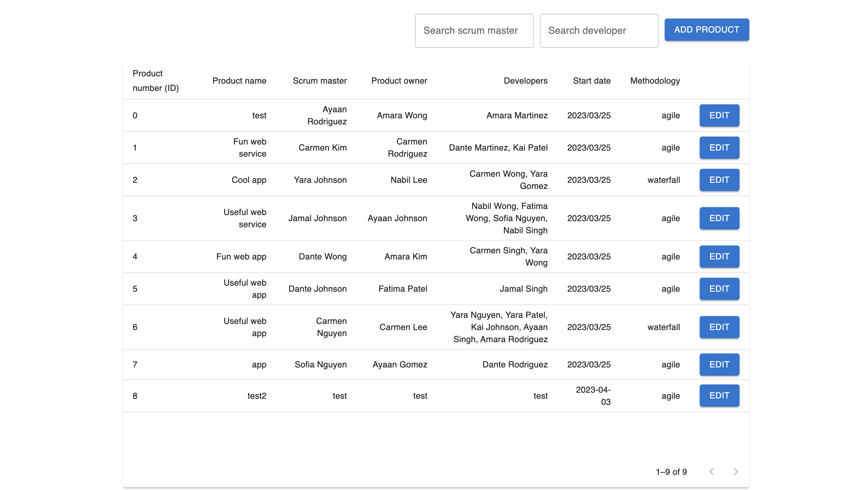This screenshot has height=490, width=868.
Task: Edit the Cool app product row
Action: coord(719,180)
